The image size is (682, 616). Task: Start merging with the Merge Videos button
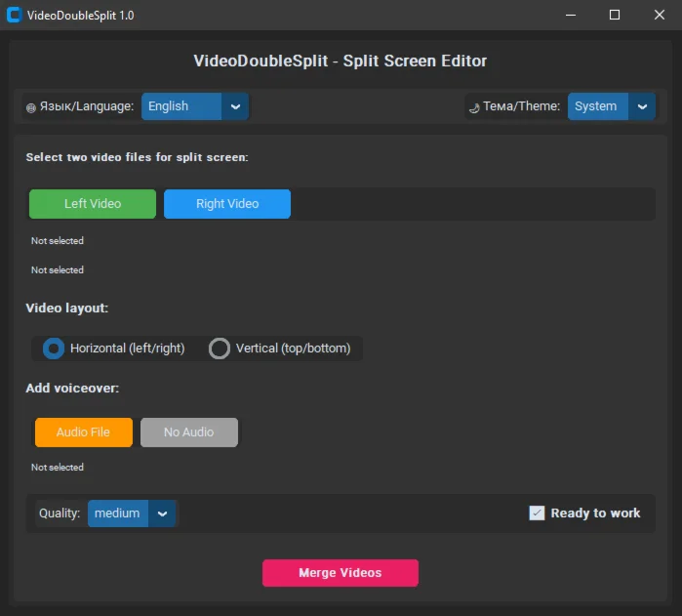click(340, 573)
